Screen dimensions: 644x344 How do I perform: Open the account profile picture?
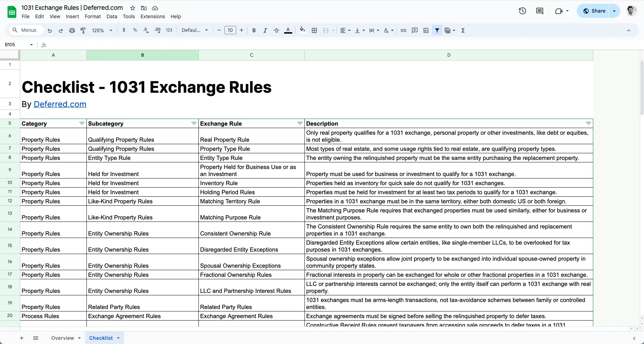pos(631,11)
